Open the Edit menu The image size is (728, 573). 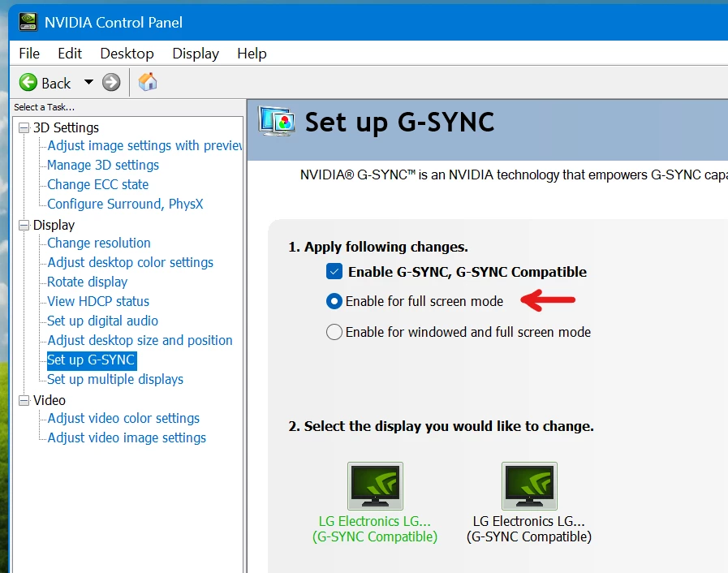70,54
